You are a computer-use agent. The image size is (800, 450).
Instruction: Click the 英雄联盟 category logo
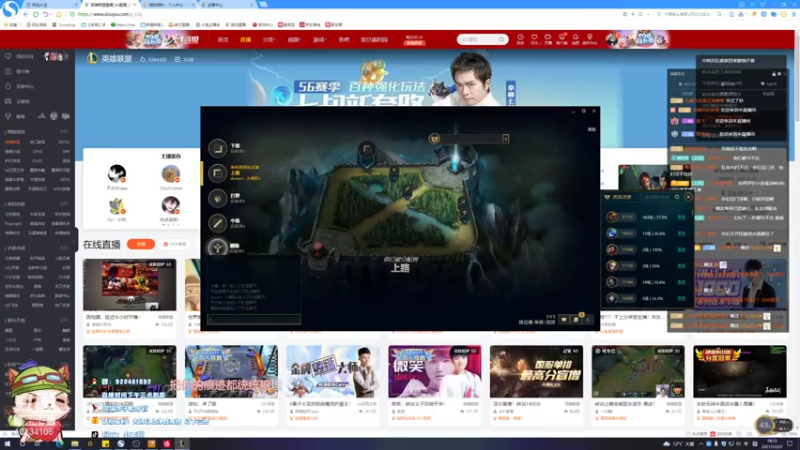[92, 59]
